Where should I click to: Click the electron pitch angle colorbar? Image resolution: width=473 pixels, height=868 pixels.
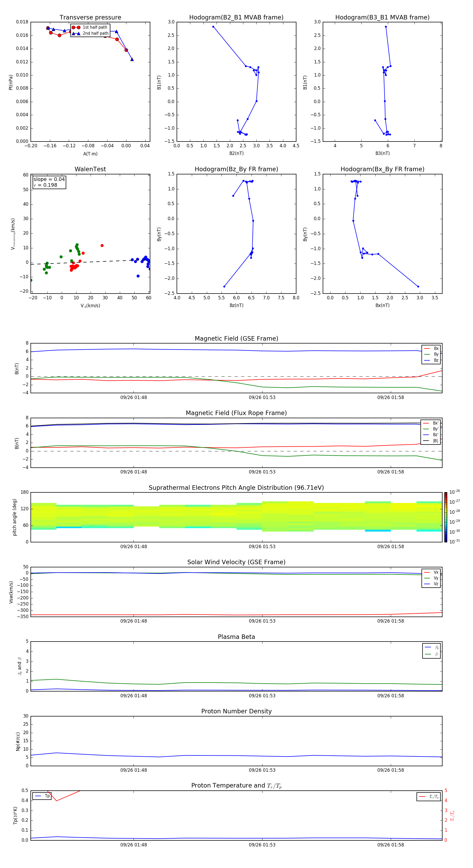[x=445, y=517]
